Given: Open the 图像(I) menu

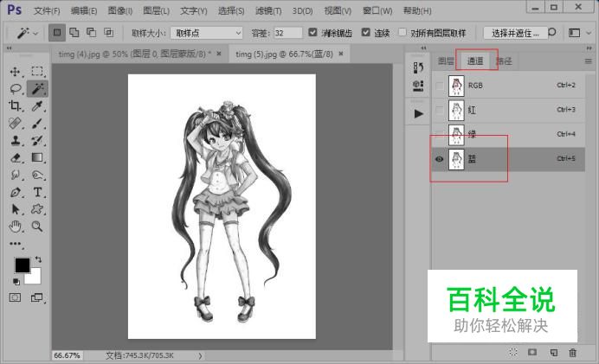Looking at the screenshot, I should [120, 10].
